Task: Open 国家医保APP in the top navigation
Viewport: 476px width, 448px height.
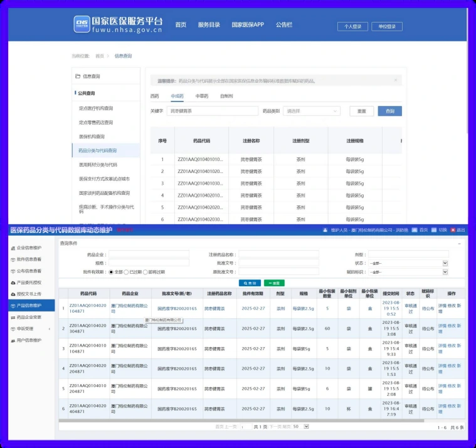Action: tap(248, 25)
